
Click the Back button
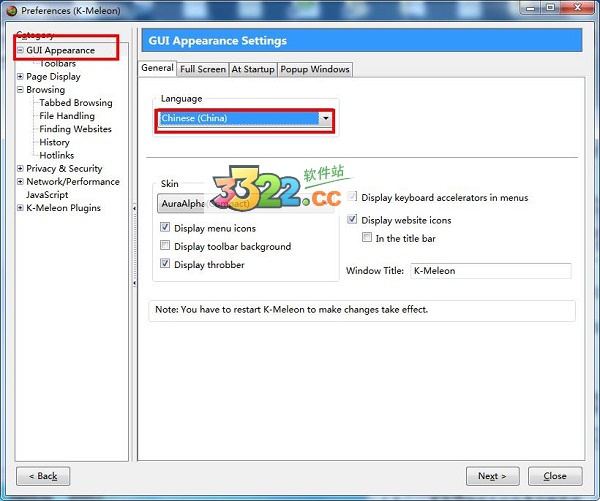coord(43,476)
